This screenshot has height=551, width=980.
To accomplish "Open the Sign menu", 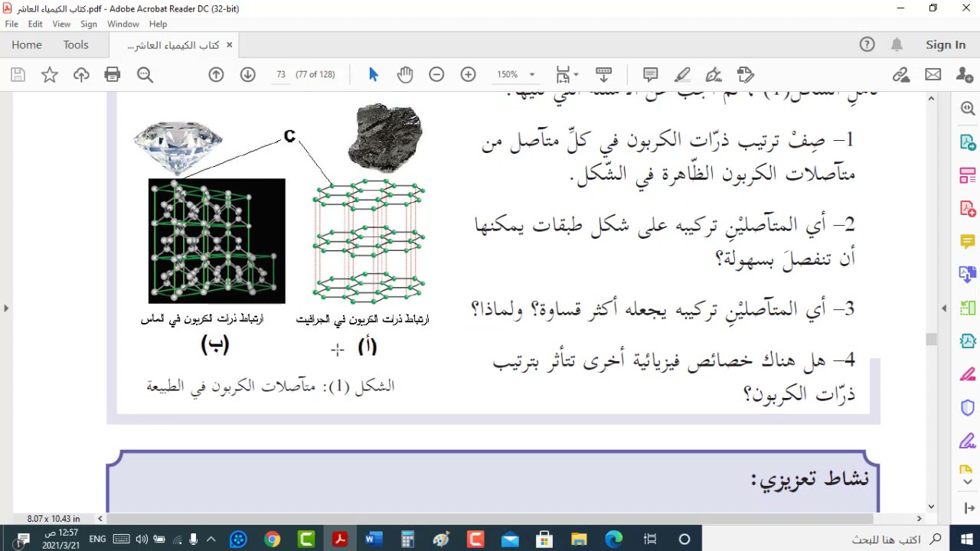I will (x=89, y=24).
